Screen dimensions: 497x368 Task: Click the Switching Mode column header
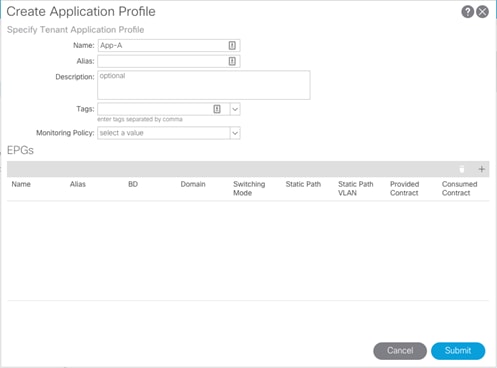click(x=249, y=188)
